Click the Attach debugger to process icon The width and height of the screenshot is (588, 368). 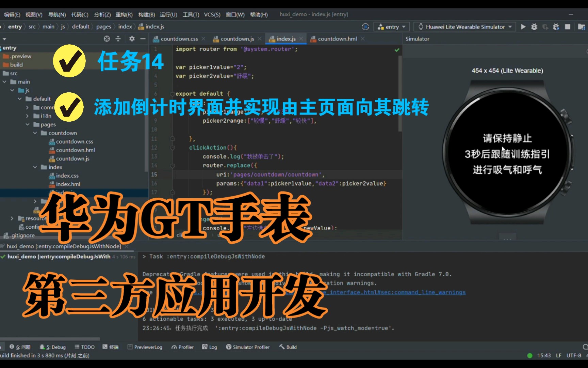coord(556,27)
